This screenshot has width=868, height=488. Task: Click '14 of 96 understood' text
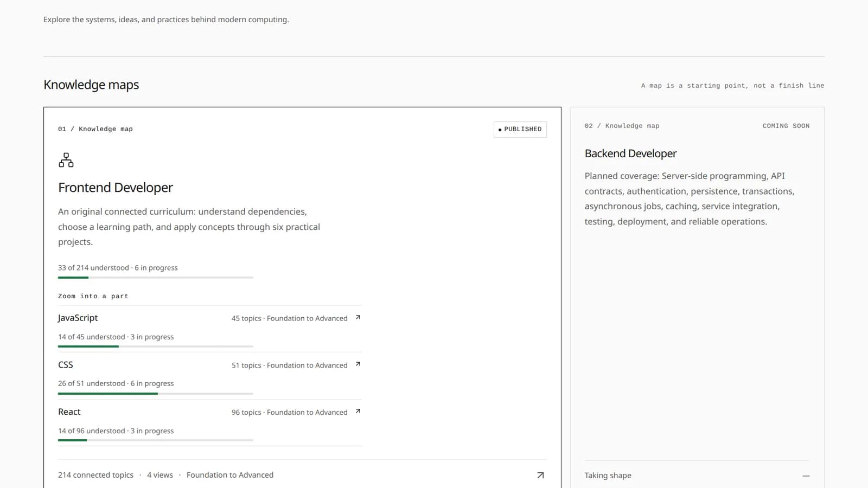tap(92, 431)
